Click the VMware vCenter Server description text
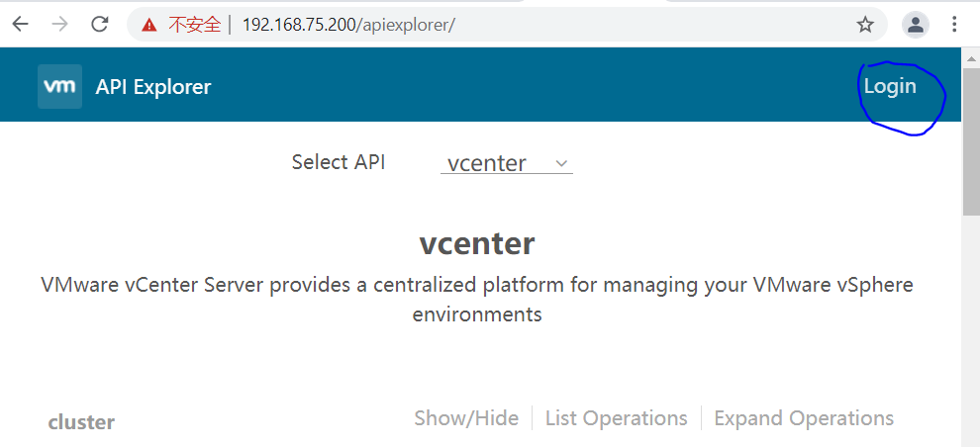Screen dimensions: 980x447 [477, 299]
